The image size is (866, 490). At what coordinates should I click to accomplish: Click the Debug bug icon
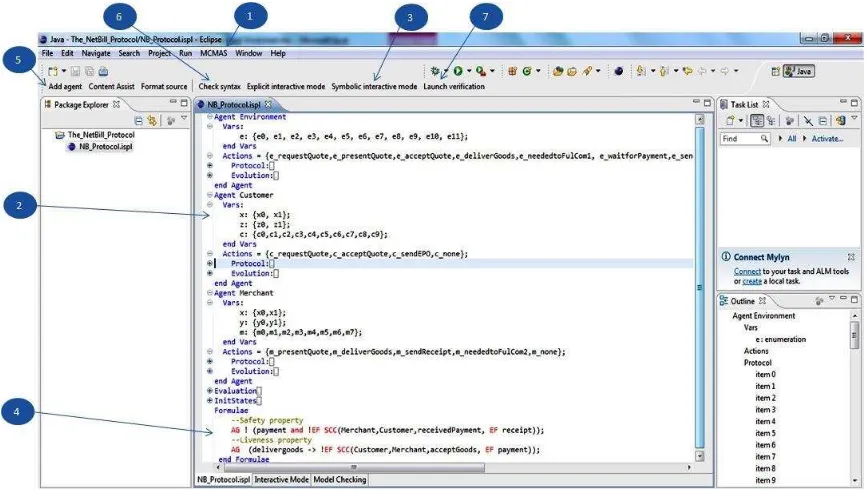(435, 71)
